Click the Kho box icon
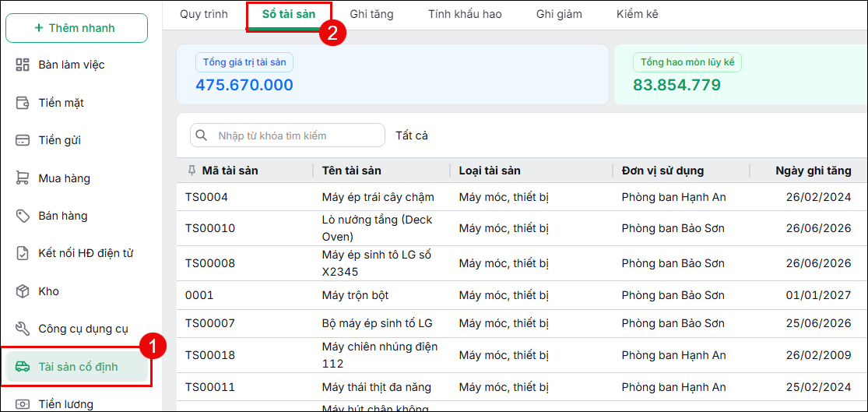 (22, 291)
